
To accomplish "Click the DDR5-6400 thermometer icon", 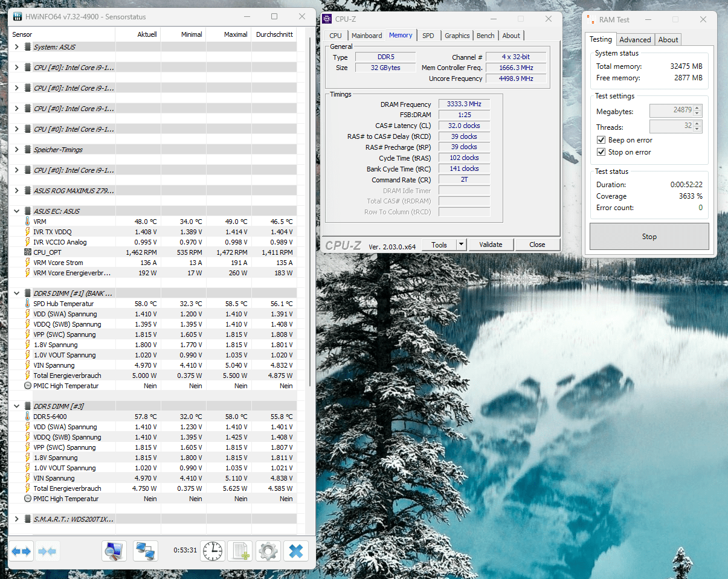I will pyautogui.click(x=28, y=417).
